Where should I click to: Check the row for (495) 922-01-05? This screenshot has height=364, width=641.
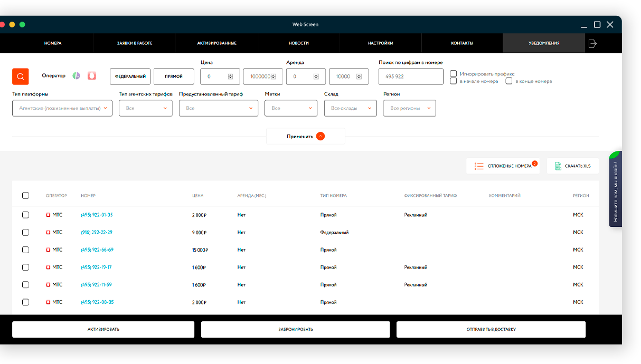pyautogui.click(x=25, y=215)
